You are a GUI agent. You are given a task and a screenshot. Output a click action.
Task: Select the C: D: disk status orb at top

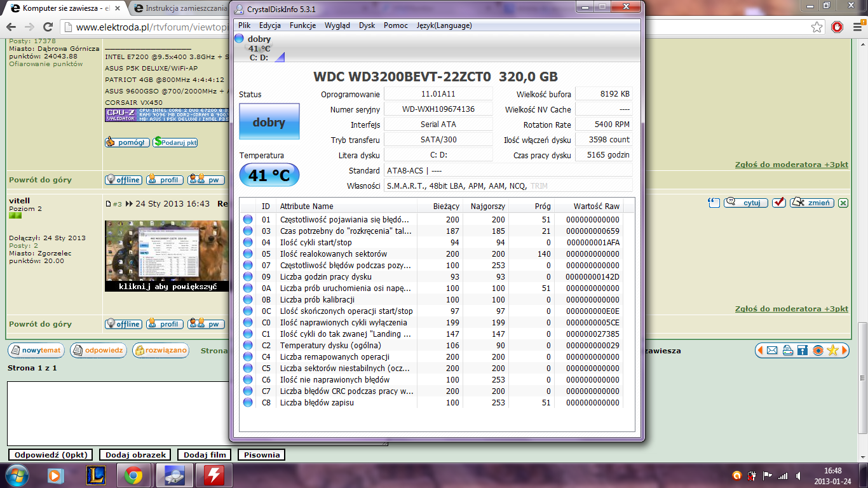240,39
